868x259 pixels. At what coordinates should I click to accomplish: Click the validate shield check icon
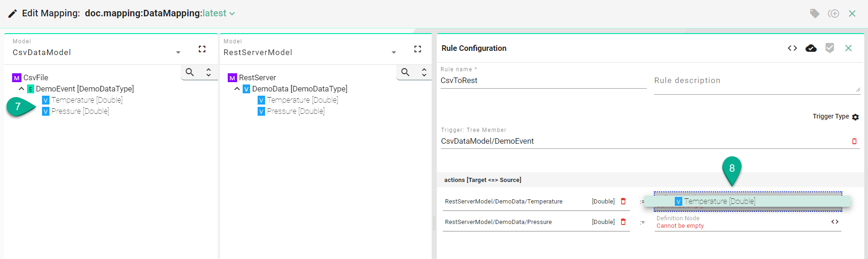[829, 48]
